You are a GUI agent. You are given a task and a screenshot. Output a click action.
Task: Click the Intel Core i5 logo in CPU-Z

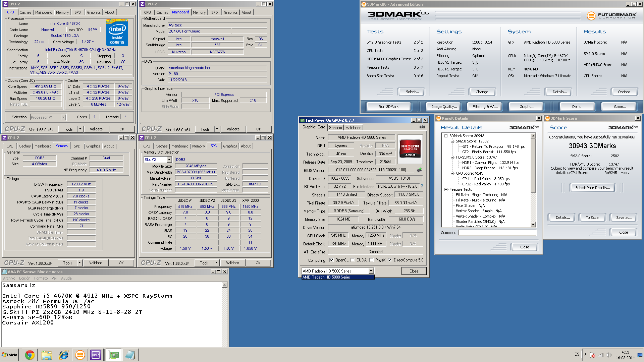tap(117, 33)
